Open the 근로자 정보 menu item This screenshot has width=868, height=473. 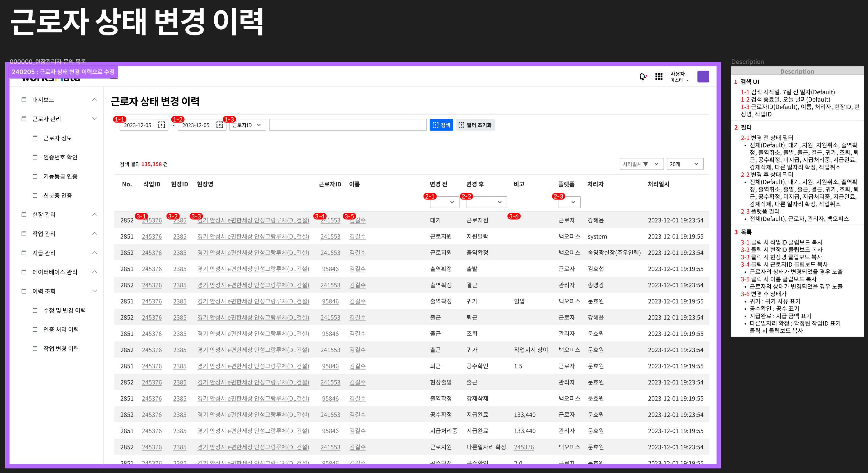pyautogui.click(x=58, y=138)
